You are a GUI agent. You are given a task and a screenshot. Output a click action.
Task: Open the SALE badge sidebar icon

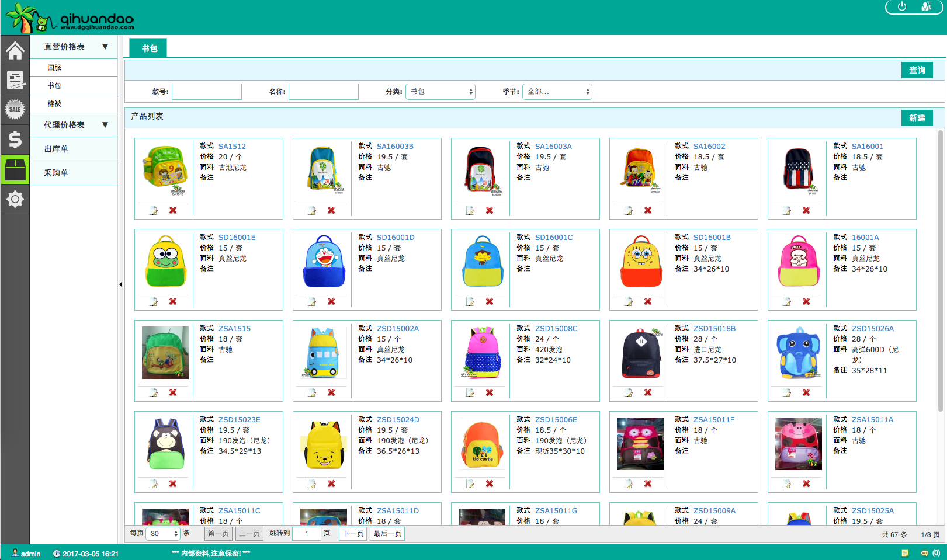pos(15,109)
